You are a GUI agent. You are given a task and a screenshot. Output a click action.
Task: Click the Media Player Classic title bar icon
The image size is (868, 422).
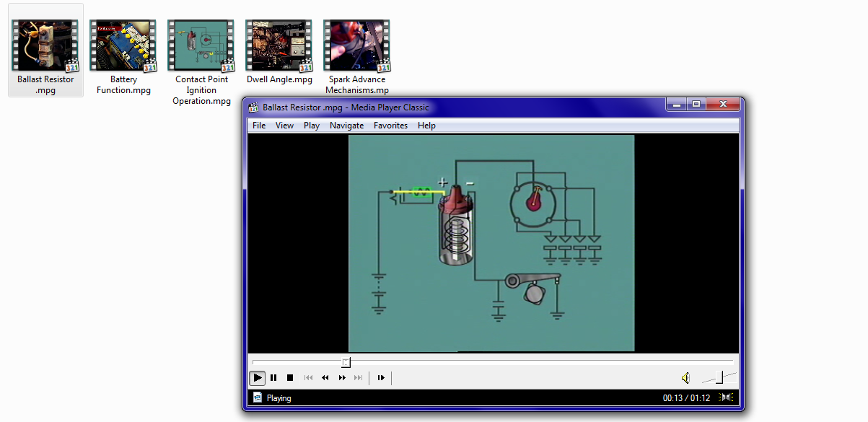pos(254,107)
